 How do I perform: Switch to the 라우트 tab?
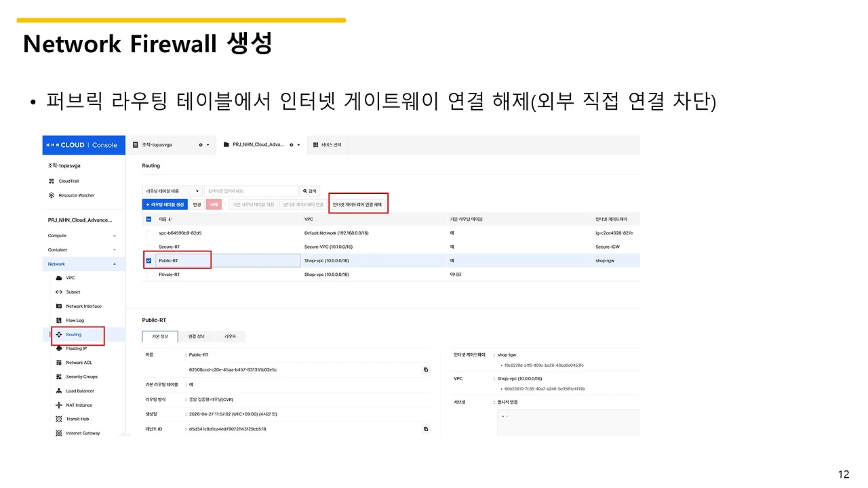[x=231, y=336]
